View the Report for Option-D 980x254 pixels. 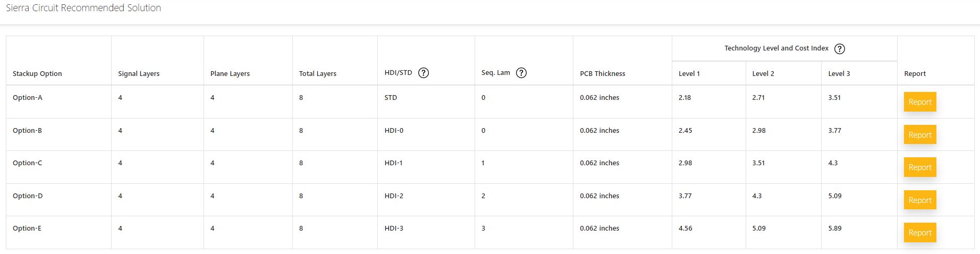point(920,200)
